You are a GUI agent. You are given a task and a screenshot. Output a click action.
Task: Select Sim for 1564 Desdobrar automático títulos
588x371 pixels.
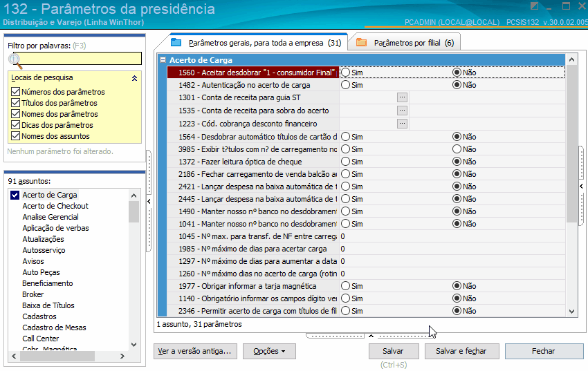345,137
